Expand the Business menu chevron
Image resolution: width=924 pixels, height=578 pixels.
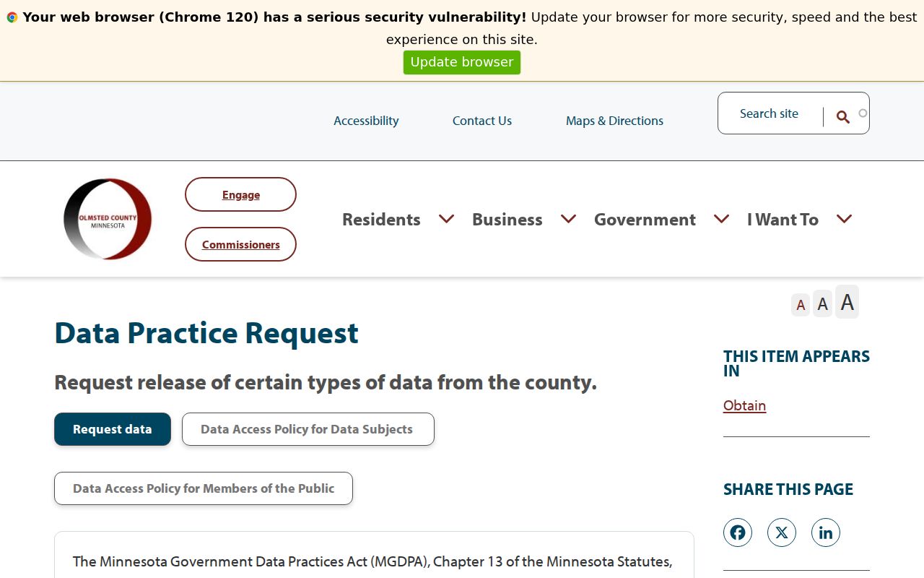coord(569,219)
